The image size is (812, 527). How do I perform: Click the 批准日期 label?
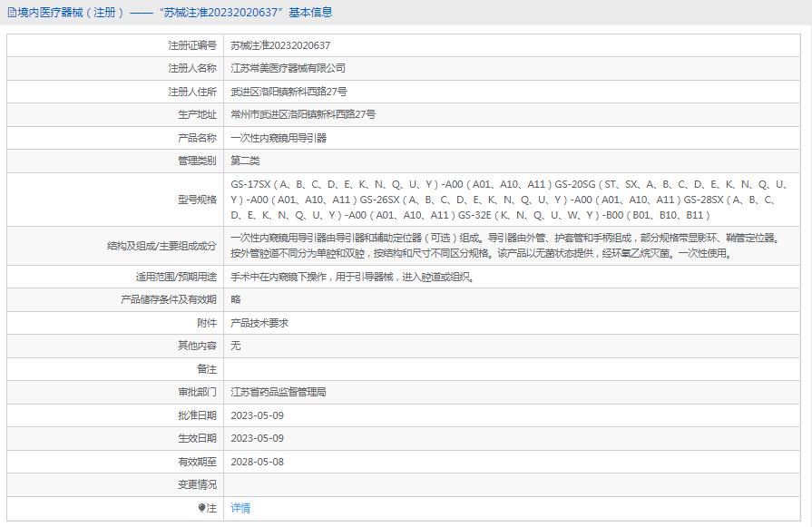click(x=197, y=415)
